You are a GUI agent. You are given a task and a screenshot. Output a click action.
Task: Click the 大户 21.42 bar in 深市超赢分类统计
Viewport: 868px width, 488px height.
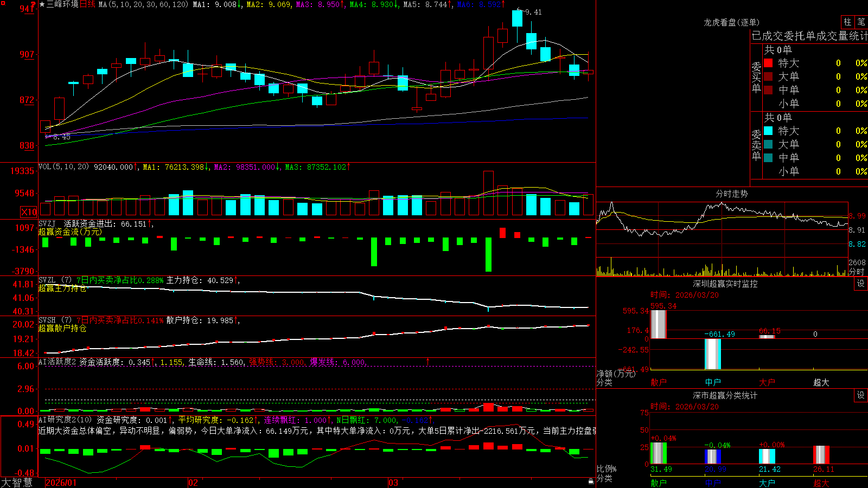tap(767, 457)
